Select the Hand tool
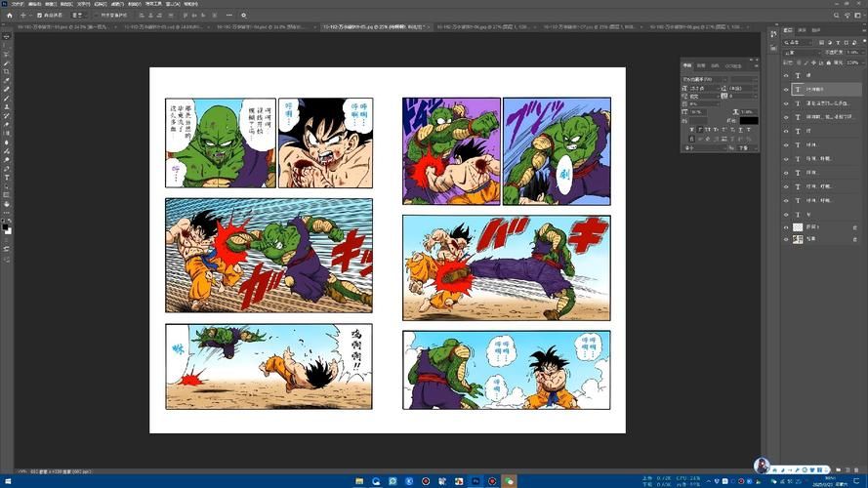The height and width of the screenshot is (488, 868). coord(6,203)
